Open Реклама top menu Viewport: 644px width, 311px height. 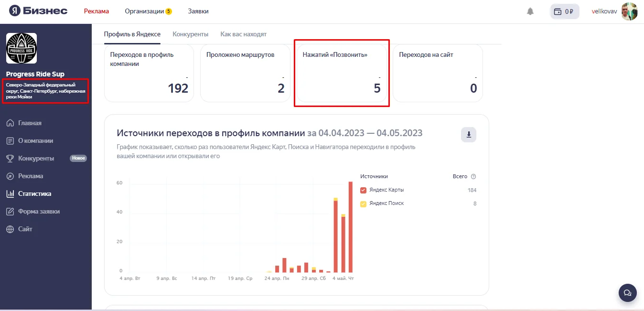97,11
